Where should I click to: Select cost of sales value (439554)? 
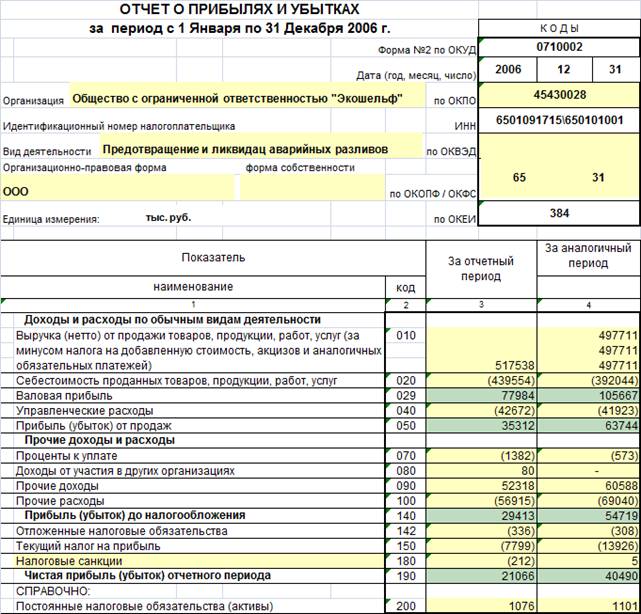(x=481, y=381)
